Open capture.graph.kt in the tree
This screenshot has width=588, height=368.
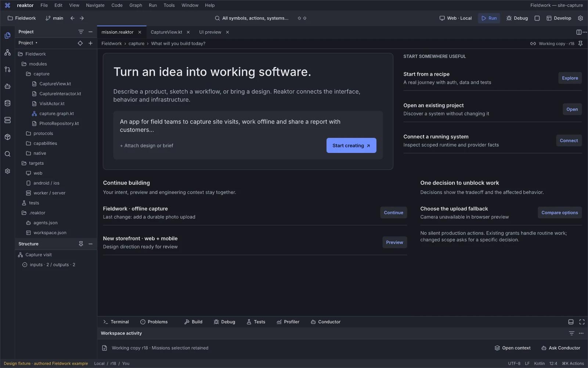[53, 114]
